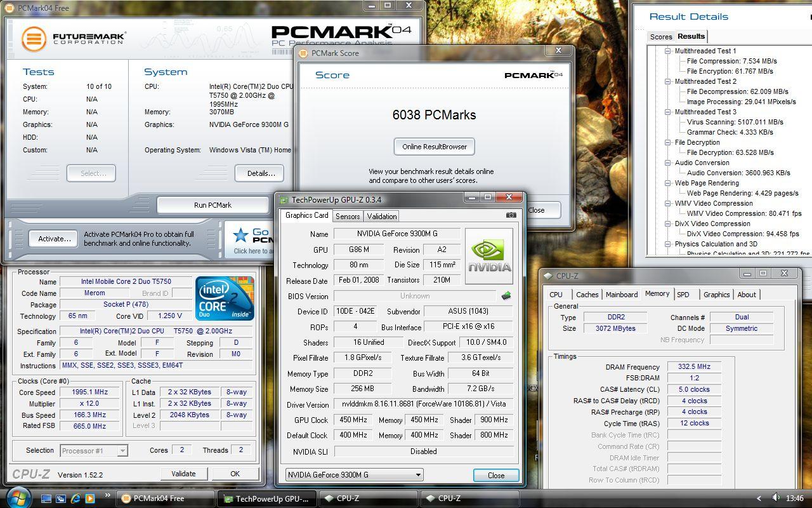
Task: Collapse the DivX Video Compression node
Action: (x=668, y=224)
